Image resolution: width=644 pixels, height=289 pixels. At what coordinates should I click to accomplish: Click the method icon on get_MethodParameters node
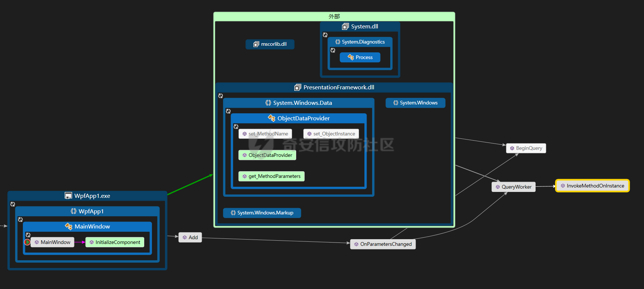(245, 176)
